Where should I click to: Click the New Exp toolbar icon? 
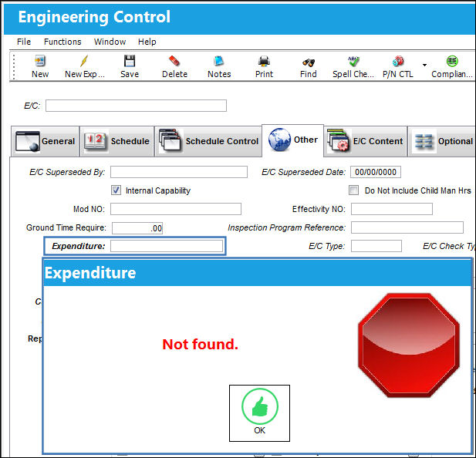click(x=84, y=61)
